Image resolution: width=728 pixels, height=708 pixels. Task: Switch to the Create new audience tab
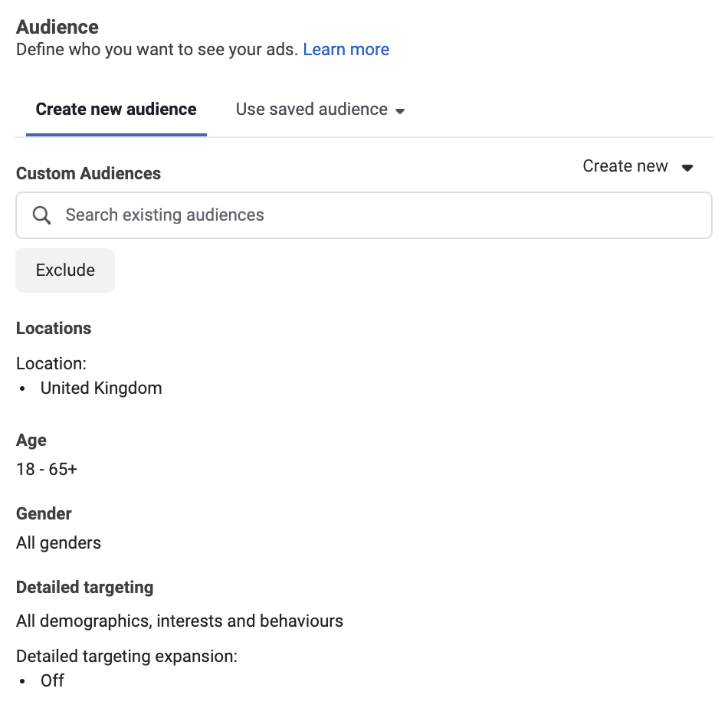(116, 110)
